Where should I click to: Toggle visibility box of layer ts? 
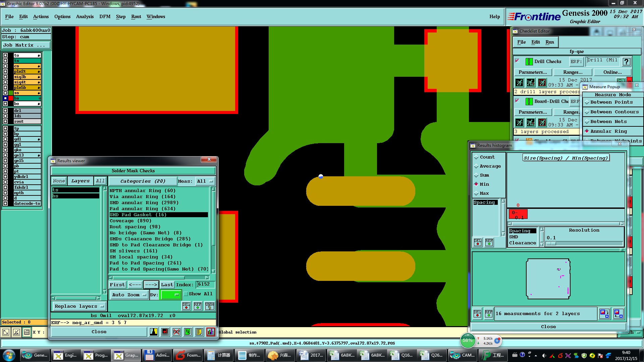[x=5, y=61]
